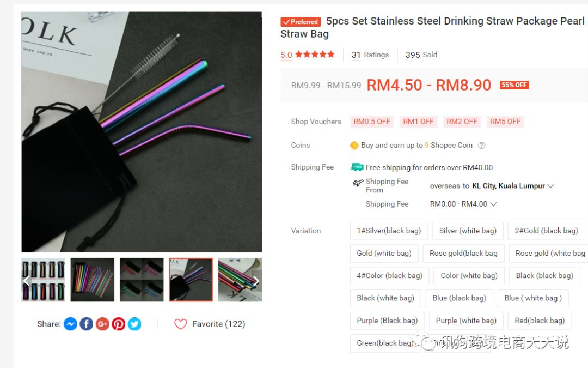
Task: Share product on Facebook
Action: coord(86,324)
